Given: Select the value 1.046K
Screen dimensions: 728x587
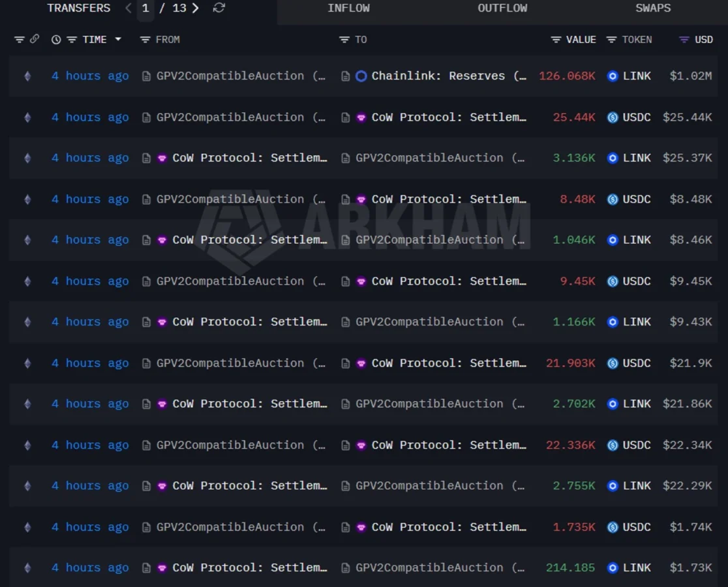Looking at the screenshot, I should coord(574,240).
